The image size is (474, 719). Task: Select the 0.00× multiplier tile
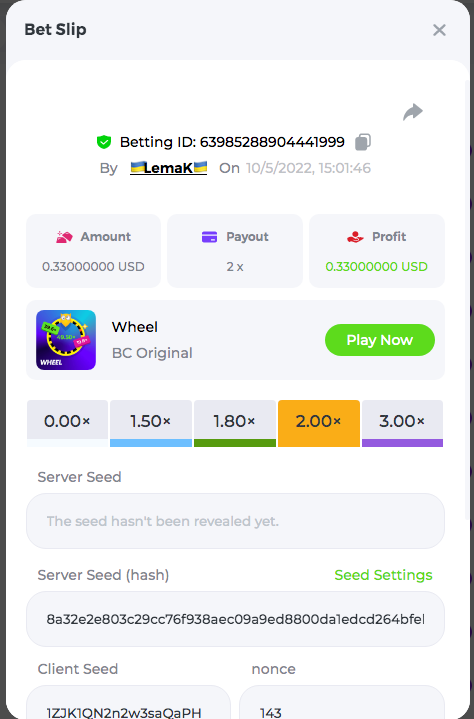coord(67,423)
